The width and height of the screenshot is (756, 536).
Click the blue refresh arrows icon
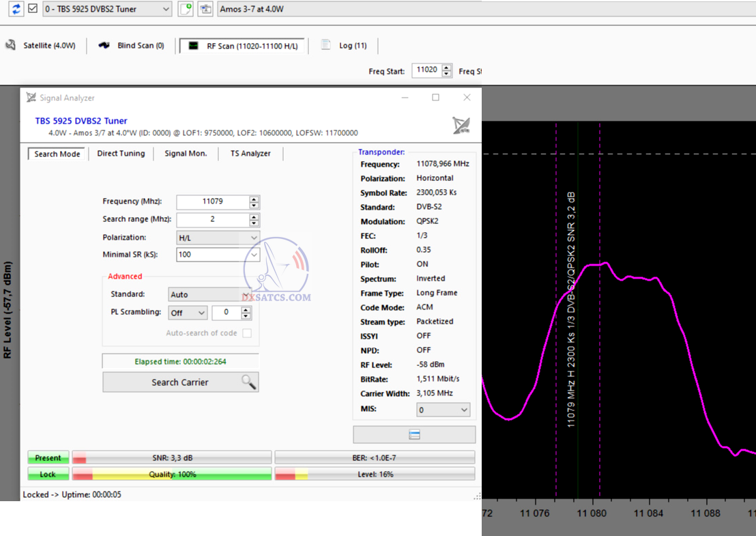[x=17, y=9]
